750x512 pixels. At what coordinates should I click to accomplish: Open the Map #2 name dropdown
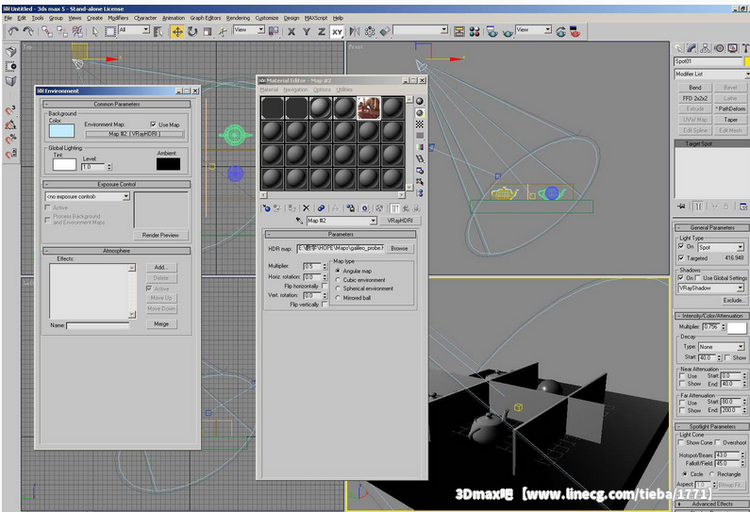(373, 221)
